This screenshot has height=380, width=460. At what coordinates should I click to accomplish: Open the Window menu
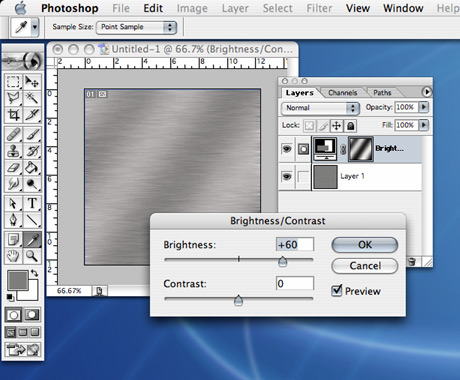[x=403, y=8]
